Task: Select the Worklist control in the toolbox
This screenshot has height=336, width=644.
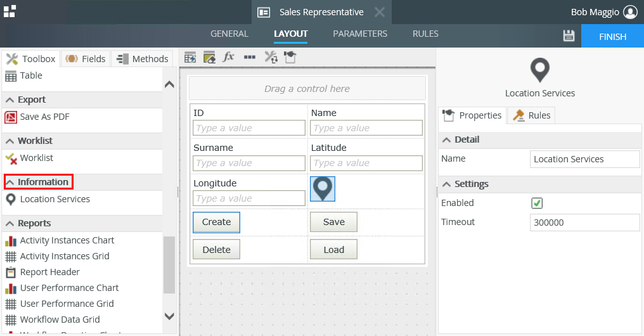Action: (x=36, y=158)
